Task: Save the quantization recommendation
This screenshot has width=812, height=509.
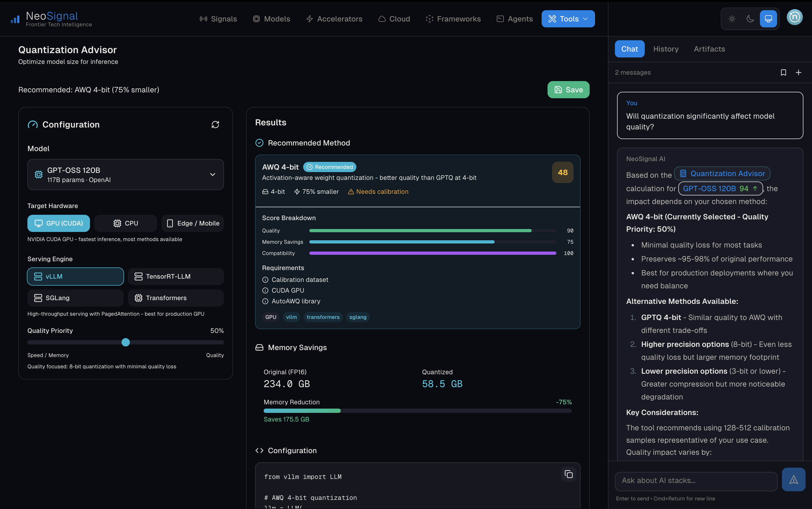Action: click(x=568, y=90)
